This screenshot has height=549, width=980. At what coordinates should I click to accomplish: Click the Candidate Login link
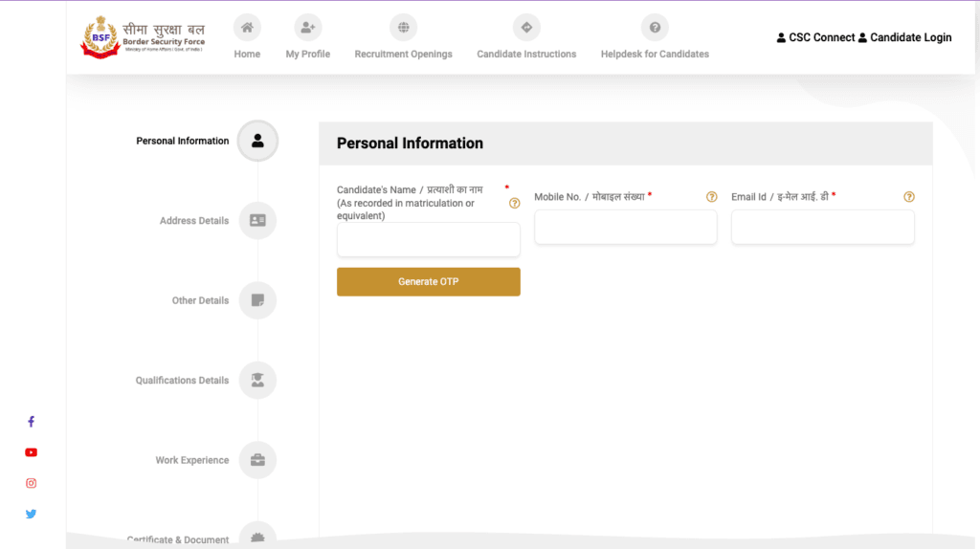point(905,37)
